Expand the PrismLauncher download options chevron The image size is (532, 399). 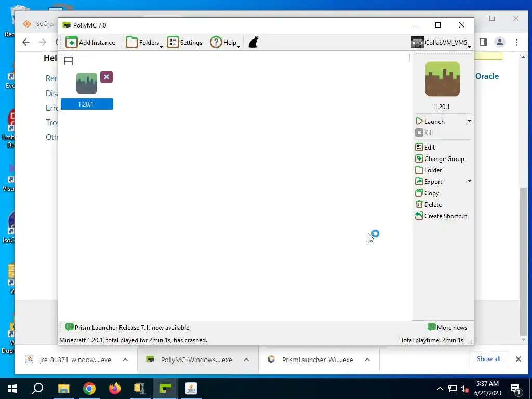coord(367,360)
